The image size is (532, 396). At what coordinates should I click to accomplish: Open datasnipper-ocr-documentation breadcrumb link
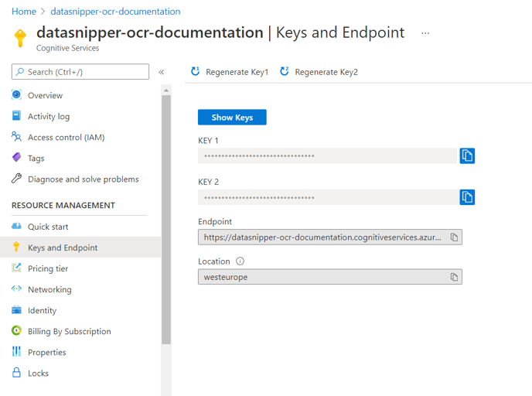coord(115,12)
